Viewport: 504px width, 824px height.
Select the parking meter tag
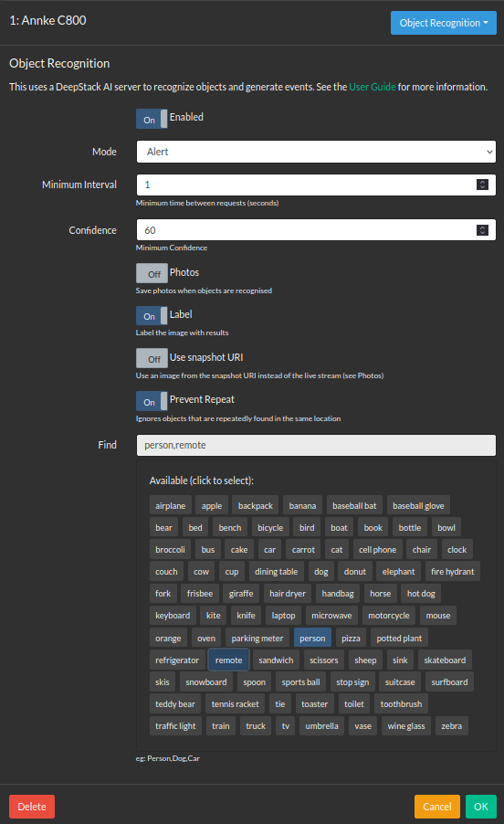click(257, 639)
